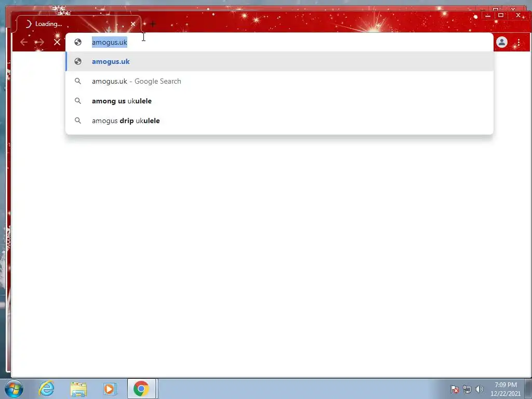The height and width of the screenshot is (399, 532).
Task: Open the clock showing 7:09 PM
Action: coord(506,389)
